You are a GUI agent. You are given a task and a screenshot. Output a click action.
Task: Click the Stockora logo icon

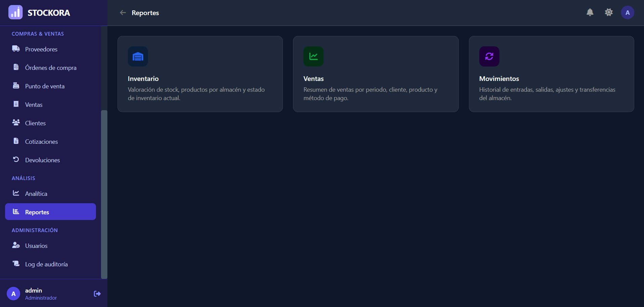15,12
